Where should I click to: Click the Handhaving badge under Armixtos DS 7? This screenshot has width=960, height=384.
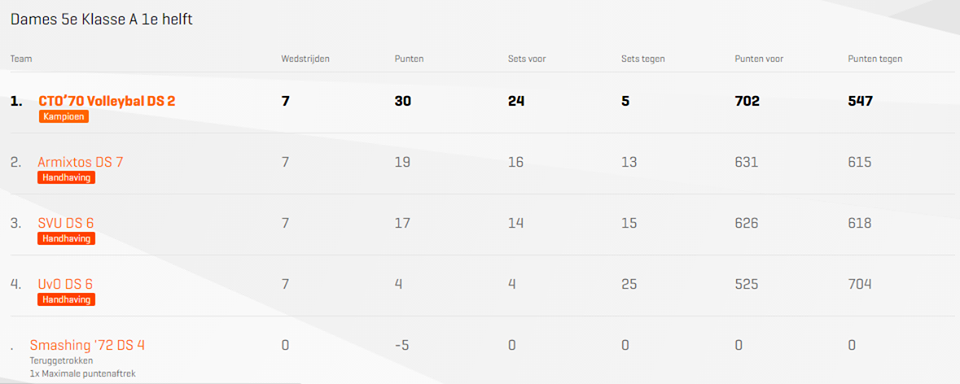[66, 178]
